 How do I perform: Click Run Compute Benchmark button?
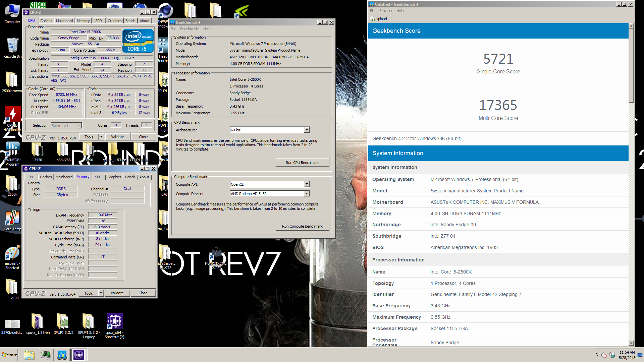point(302,226)
